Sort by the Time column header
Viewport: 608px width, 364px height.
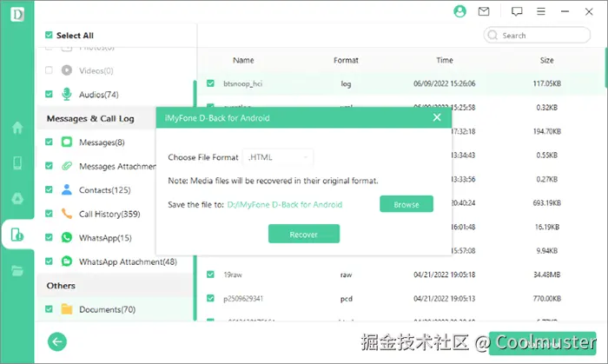coord(445,60)
